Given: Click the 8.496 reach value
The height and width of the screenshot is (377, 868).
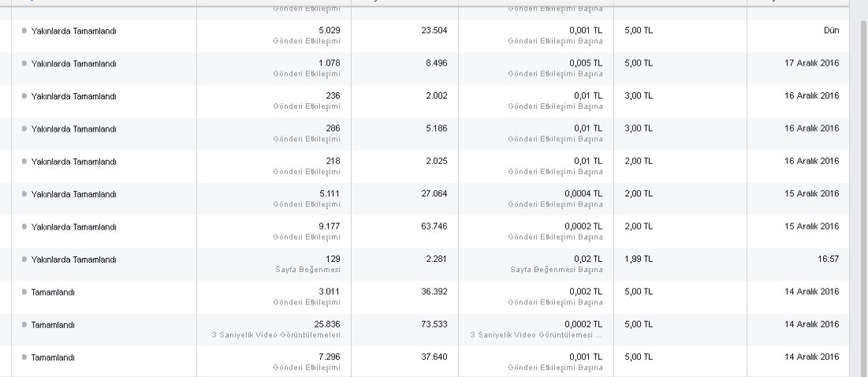Looking at the screenshot, I should [x=436, y=63].
